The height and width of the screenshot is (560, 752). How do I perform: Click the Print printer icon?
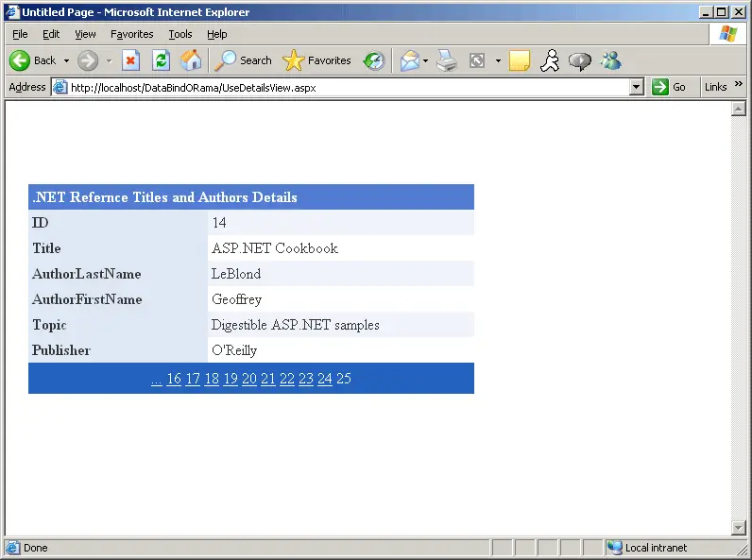[447, 60]
